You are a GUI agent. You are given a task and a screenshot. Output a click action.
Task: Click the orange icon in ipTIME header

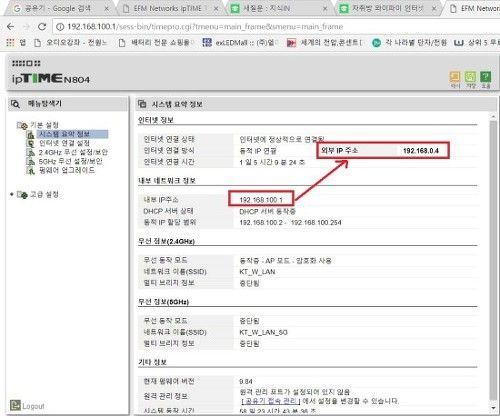(455, 77)
